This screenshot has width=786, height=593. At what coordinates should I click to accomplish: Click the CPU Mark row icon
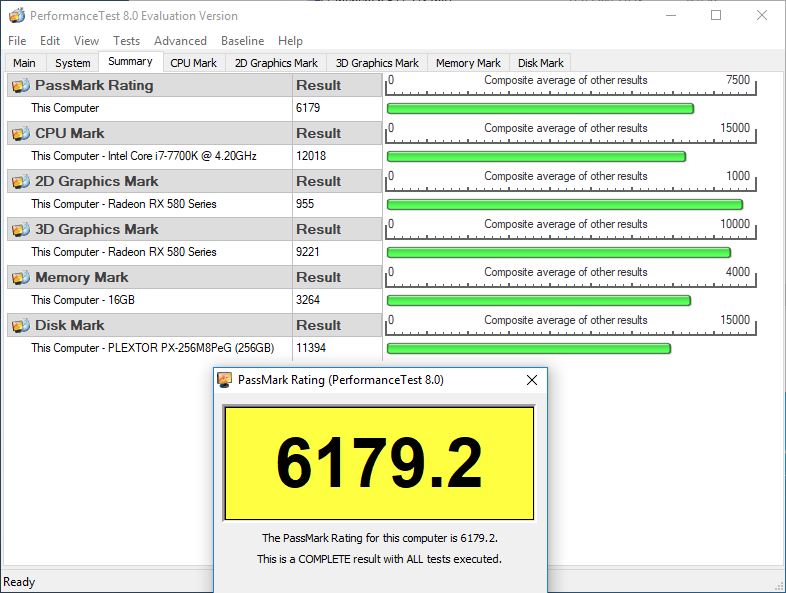click(20, 134)
